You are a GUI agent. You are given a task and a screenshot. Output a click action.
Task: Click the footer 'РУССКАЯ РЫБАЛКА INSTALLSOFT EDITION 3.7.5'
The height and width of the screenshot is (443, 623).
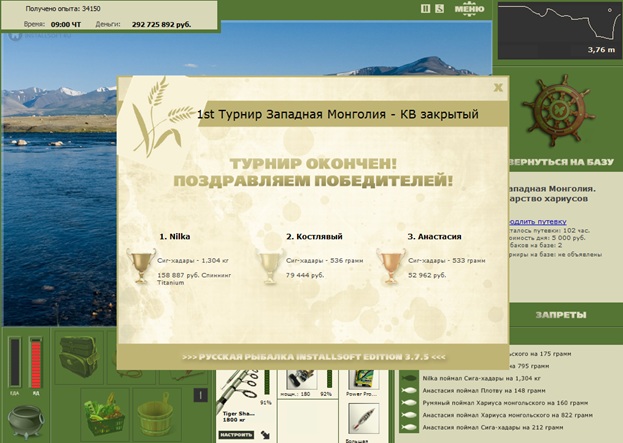point(314,357)
